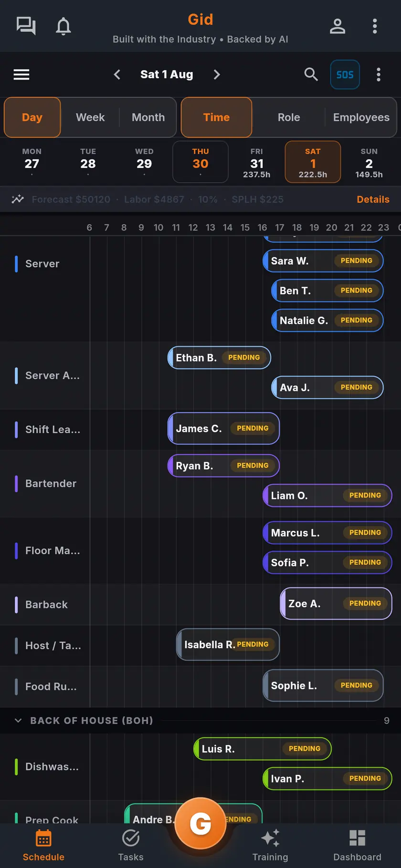Switch view toggle to Month
This screenshot has width=401, height=868.
(148, 117)
